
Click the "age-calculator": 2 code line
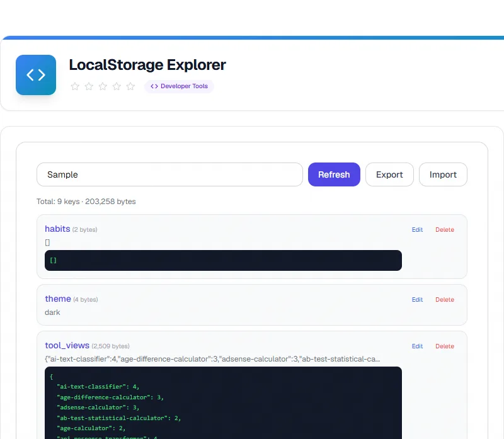point(91,428)
